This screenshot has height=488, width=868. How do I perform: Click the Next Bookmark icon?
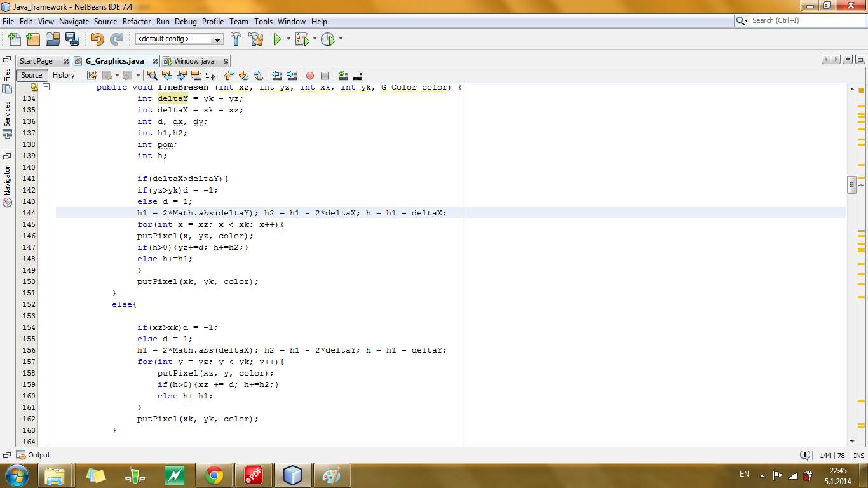pyautogui.click(x=243, y=75)
